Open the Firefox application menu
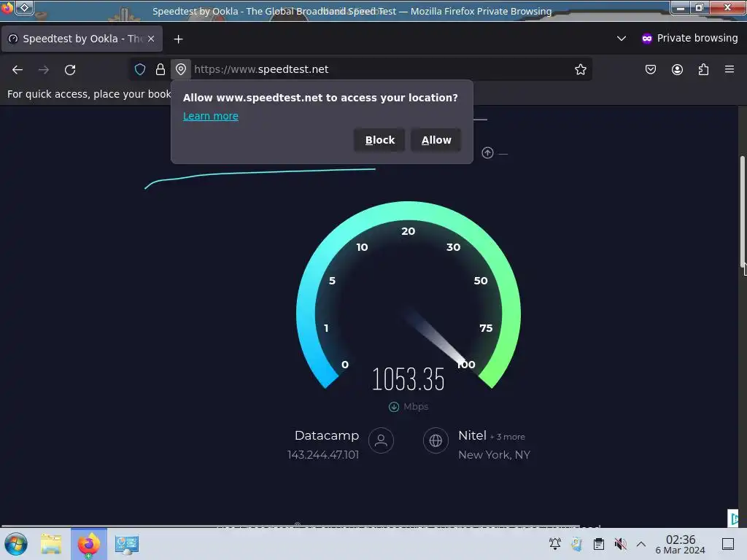The width and height of the screenshot is (747, 560). (x=729, y=69)
